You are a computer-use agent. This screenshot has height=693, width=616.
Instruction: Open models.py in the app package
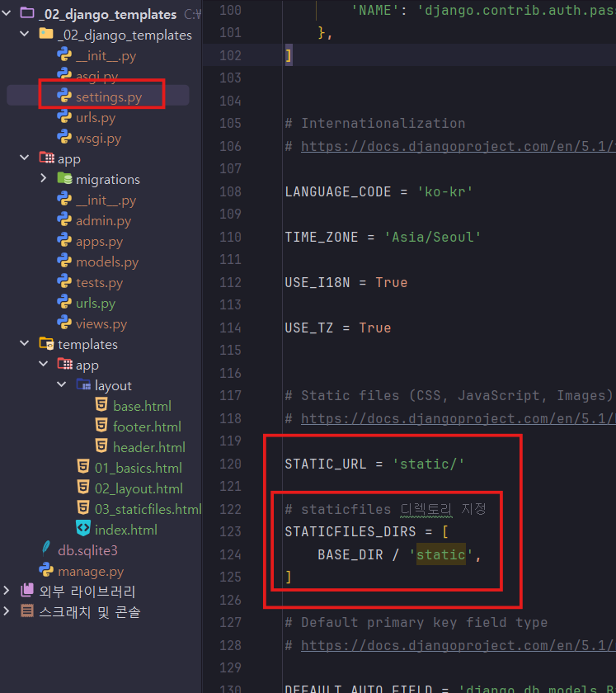[x=107, y=262]
